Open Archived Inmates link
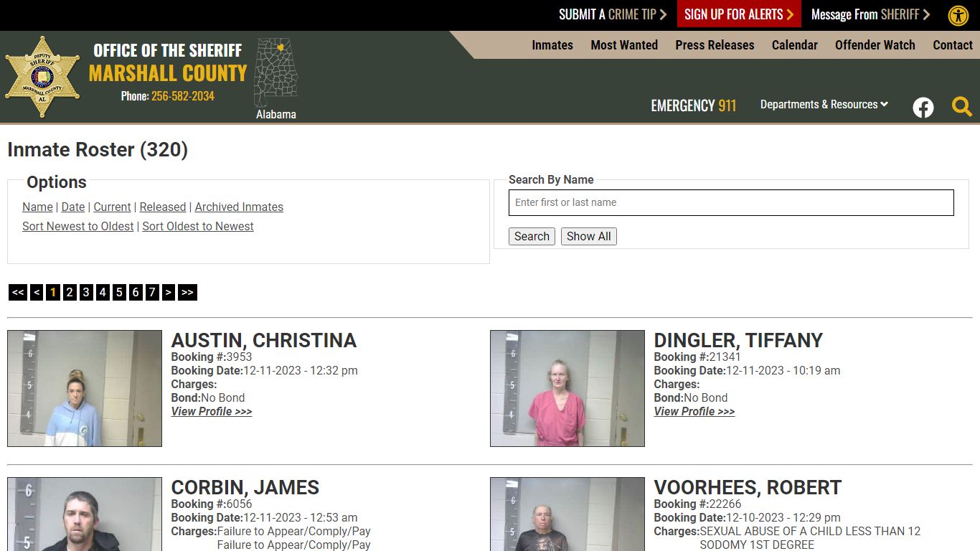 [x=239, y=207]
